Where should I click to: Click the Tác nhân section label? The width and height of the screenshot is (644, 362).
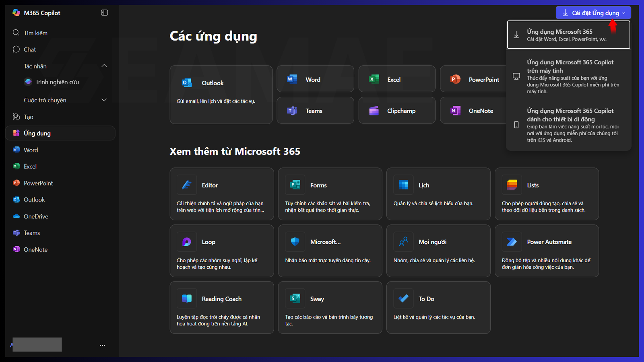coord(35,66)
